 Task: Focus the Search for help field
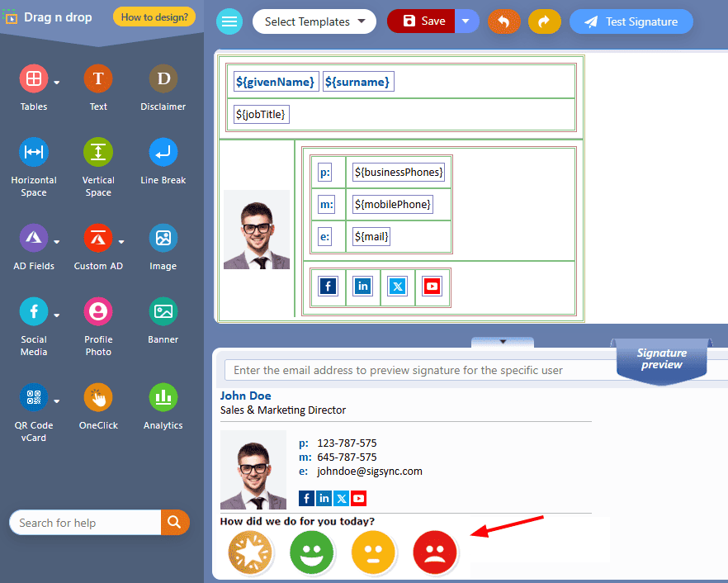(86, 523)
